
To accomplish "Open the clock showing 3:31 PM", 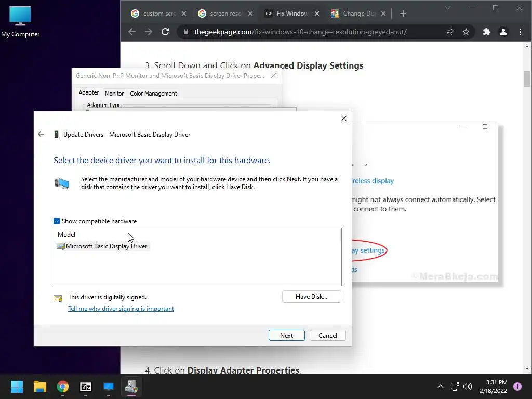I will (493, 387).
